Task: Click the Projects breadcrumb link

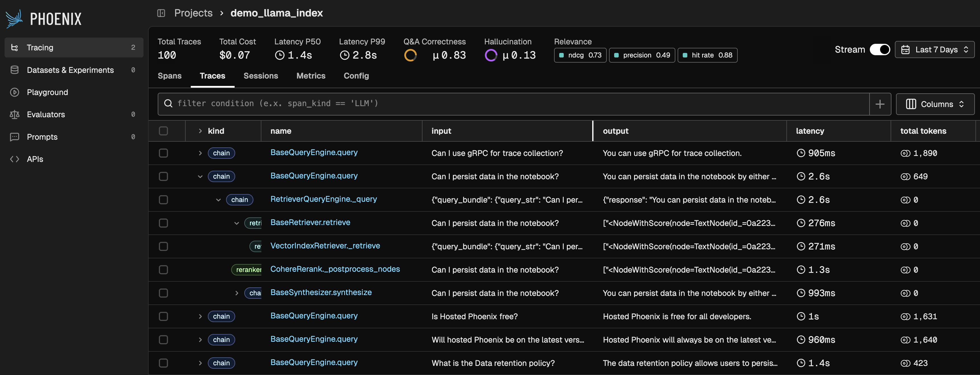Action: coord(193,13)
